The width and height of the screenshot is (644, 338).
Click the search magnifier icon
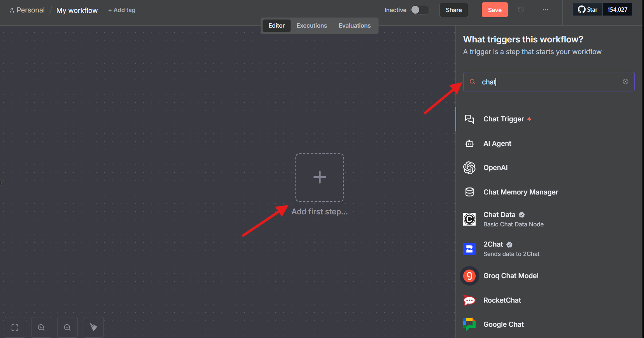click(x=472, y=82)
